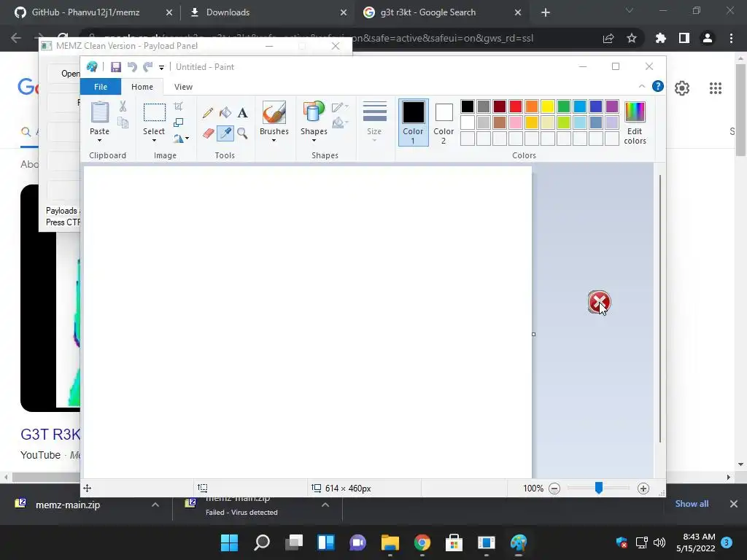747x560 pixels.
Task: Switch to GitHub Phanvu12j1/memz tab
Action: (86, 12)
